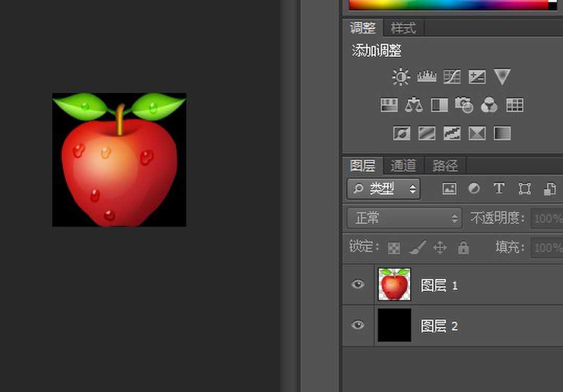Click the 填充 label
The width and height of the screenshot is (563, 392).
pyautogui.click(x=510, y=247)
